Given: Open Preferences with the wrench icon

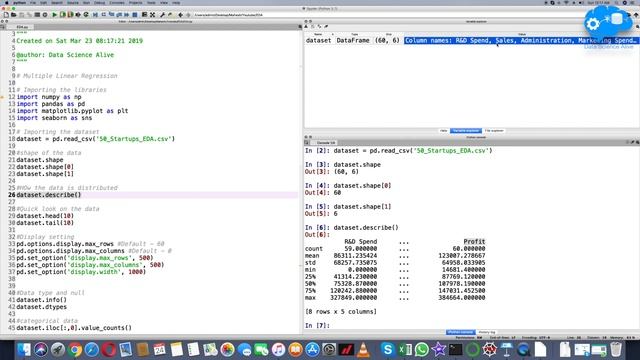Looking at the screenshot, I should coord(162,15).
